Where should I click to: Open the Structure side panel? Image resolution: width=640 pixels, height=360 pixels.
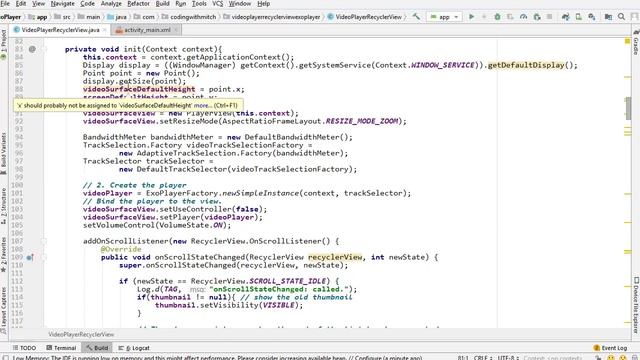pos(4,206)
